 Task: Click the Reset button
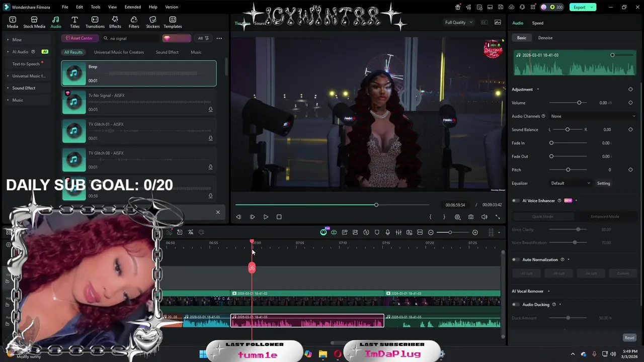[x=629, y=338]
